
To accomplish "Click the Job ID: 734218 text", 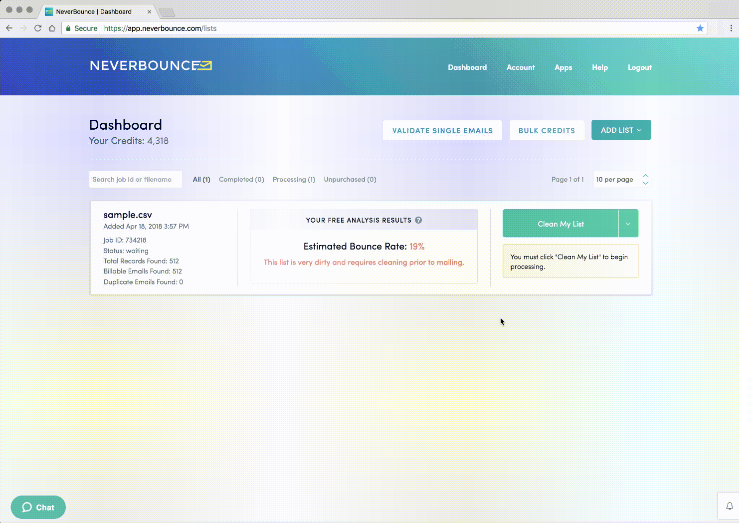I will [125, 240].
